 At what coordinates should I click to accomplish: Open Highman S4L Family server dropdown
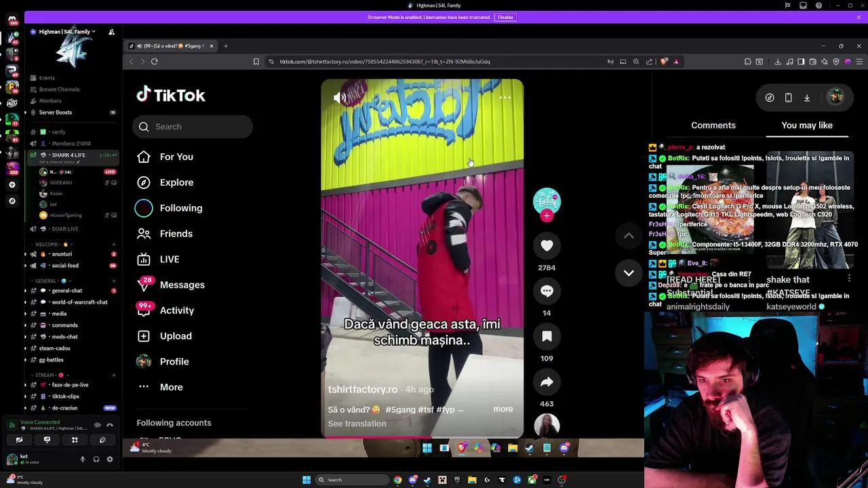(66, 32)
